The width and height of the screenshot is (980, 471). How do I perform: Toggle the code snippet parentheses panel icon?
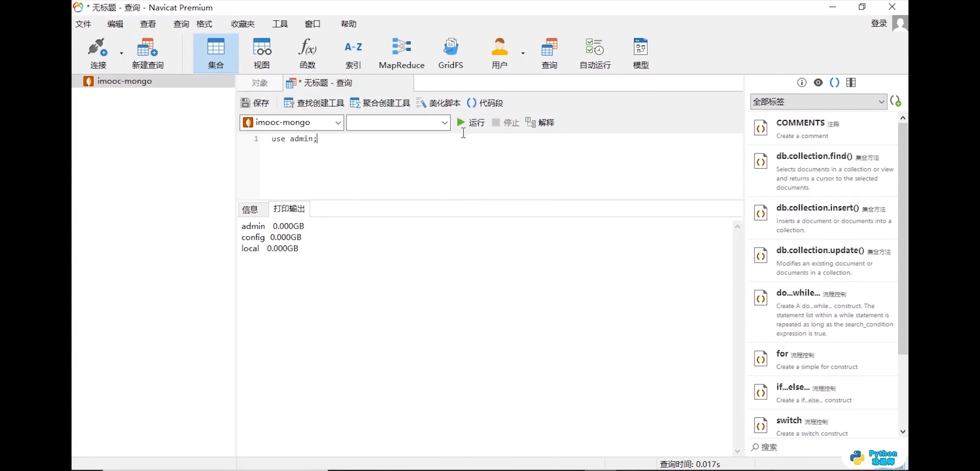coord(834,82)
